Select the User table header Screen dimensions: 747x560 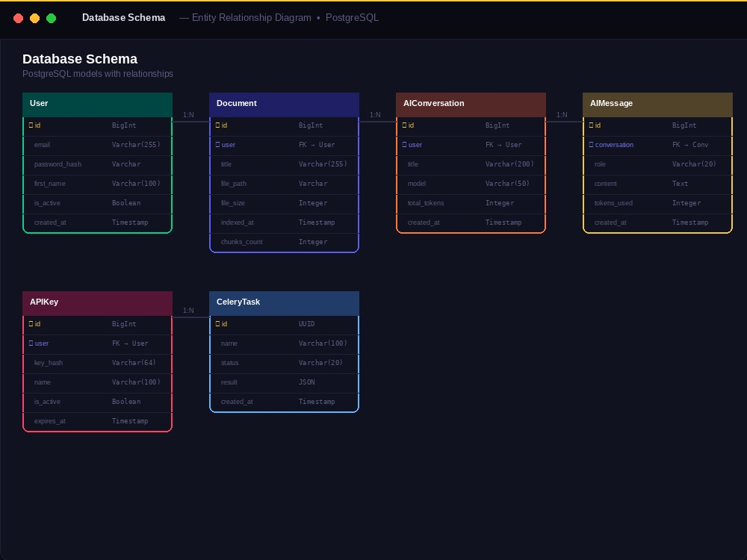coord(97,105)
